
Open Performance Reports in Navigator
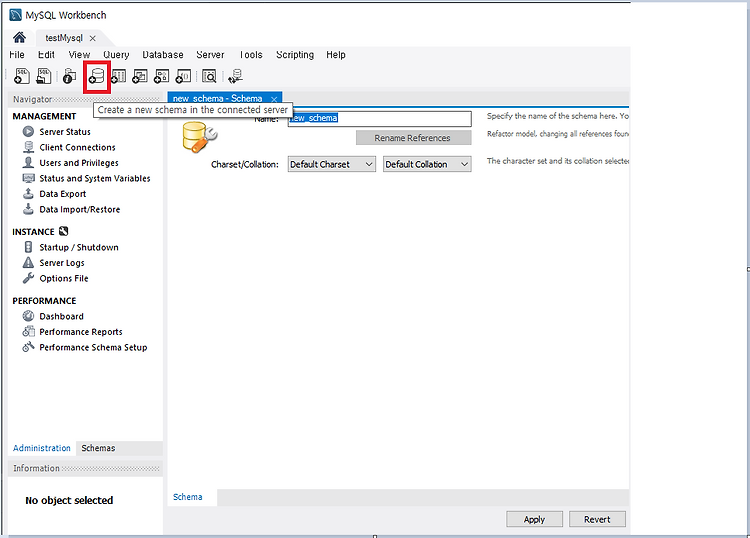point(81,331)
